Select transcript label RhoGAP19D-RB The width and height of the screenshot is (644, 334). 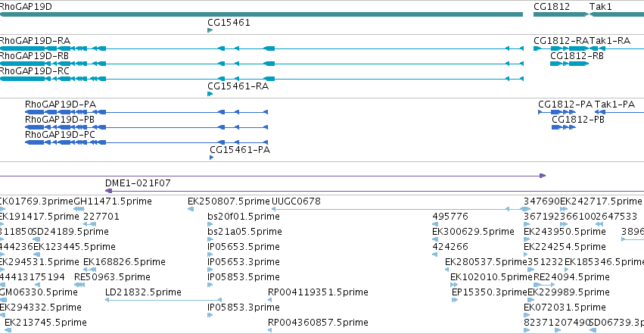[34, 55]
